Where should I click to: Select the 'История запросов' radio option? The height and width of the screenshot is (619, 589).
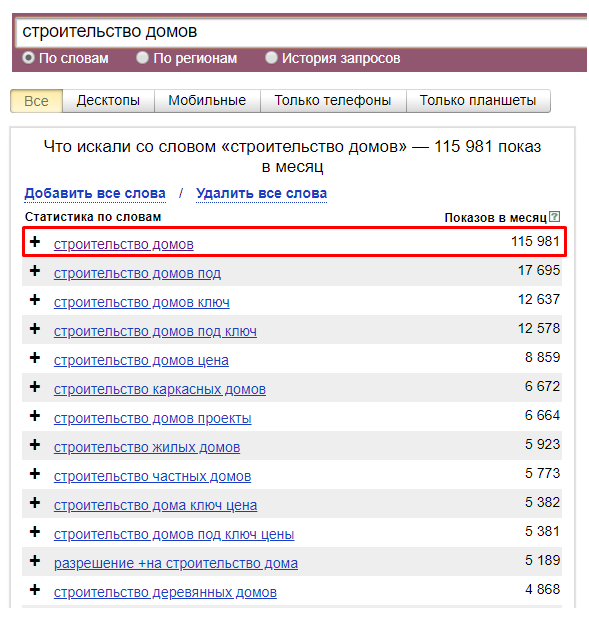tap(271, 58)
